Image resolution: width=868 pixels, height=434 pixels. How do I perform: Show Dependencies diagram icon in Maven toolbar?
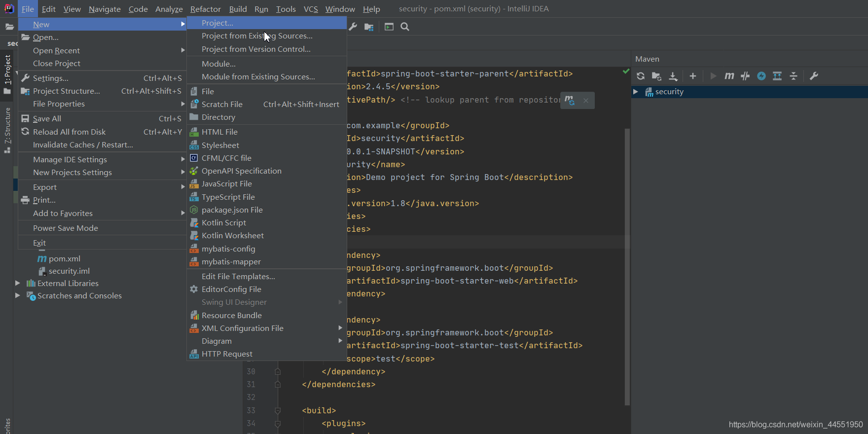(x=777, y=76)
